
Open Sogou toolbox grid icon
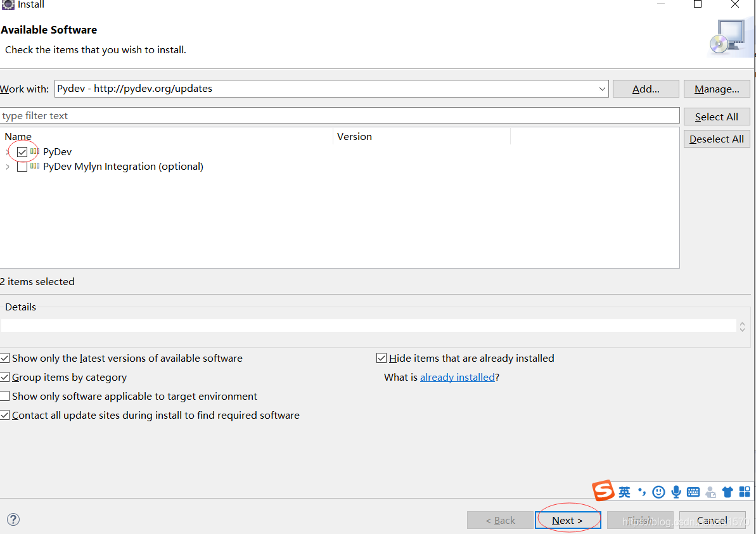745,492
